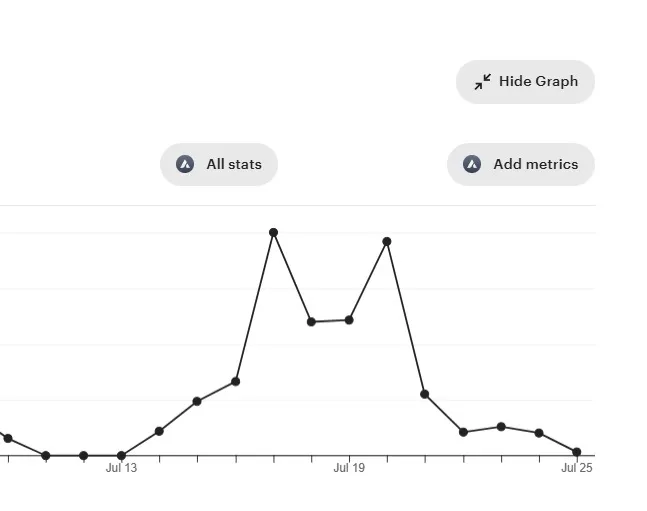Select the data point one day before Jul 25

pos(539,433)
